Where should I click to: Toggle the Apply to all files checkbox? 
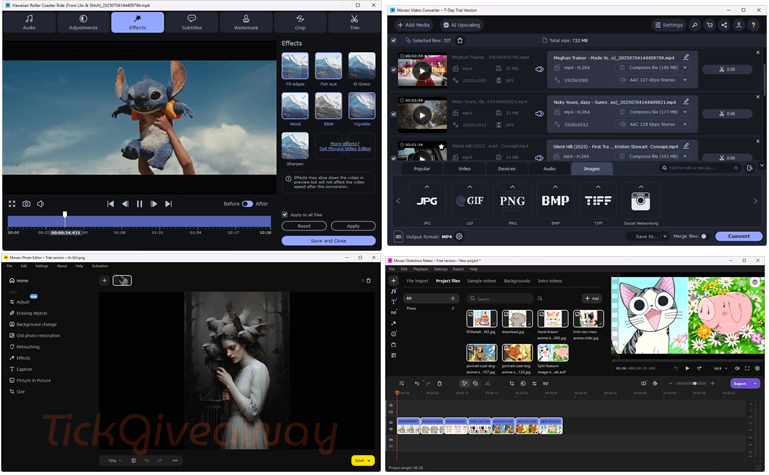(284, 215)
